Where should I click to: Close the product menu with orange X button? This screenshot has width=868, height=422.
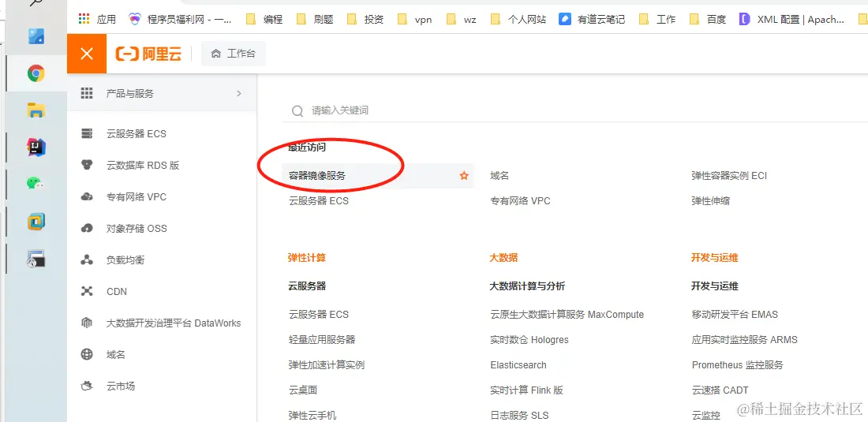coord(86,54)
